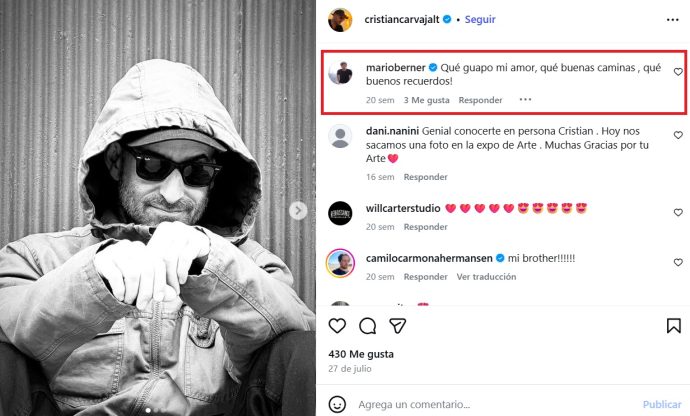Screen dimensions: 690x416
Task: Open willcarterstudio's profile avatar
Action: pyautogui.click(x=340, y=212)
